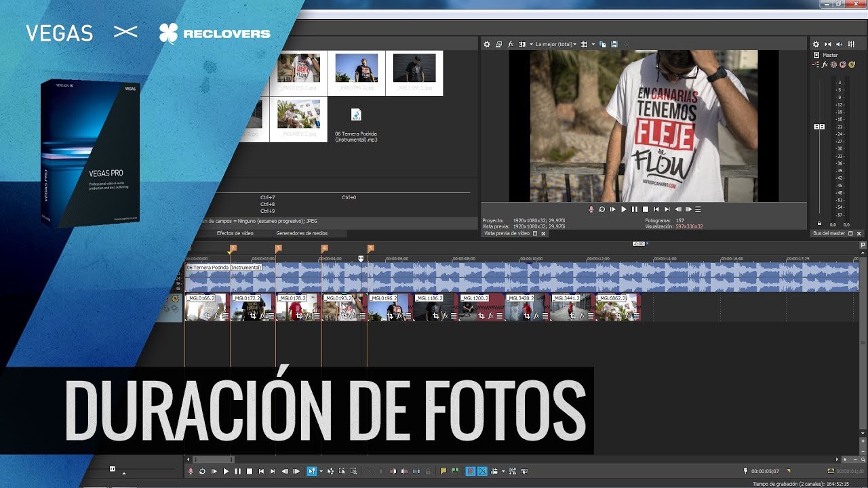868x488 pixels.
Task: Go to end in timeline transport bar
Action: point(273,471)
